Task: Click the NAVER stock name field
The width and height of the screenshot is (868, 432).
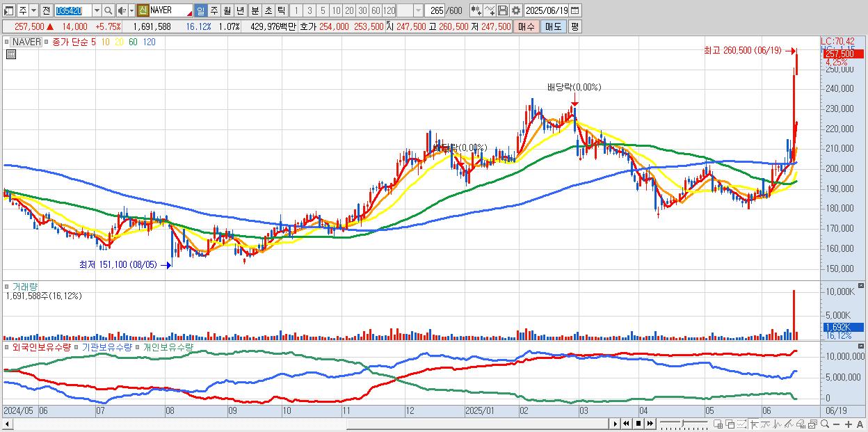Action: [x=171, y=10]
